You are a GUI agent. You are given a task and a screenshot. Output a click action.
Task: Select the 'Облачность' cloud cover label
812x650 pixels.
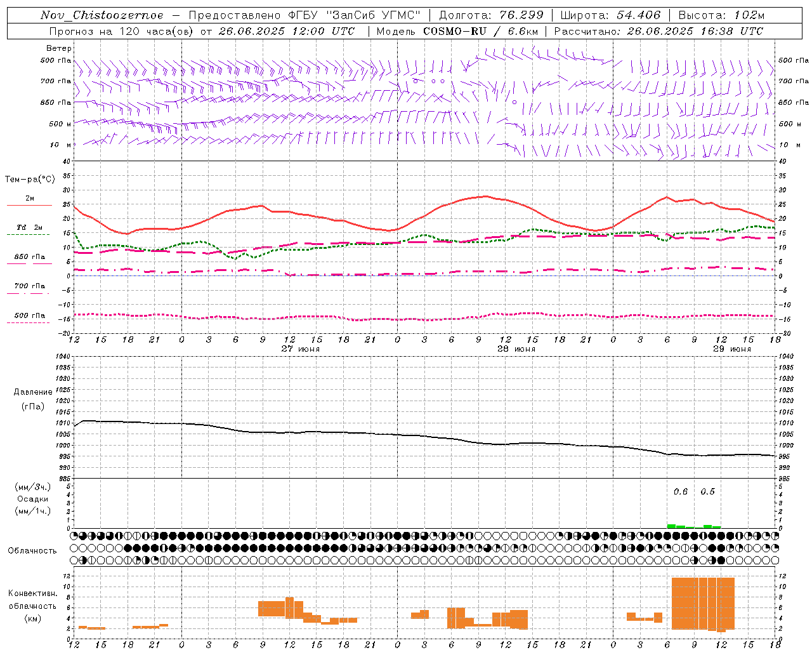32,551
